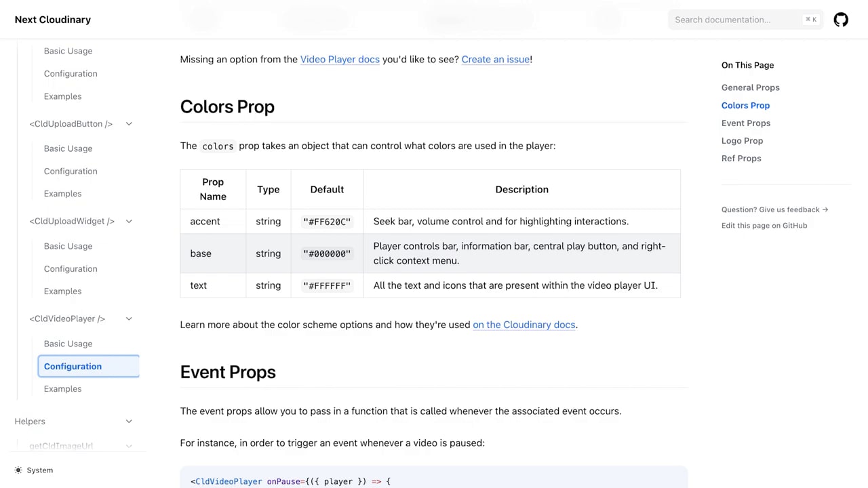Screen dimensions: 868x488
Task: Collapse the CldVideoPlayer section chevron
Action: (x=129, y=319)
